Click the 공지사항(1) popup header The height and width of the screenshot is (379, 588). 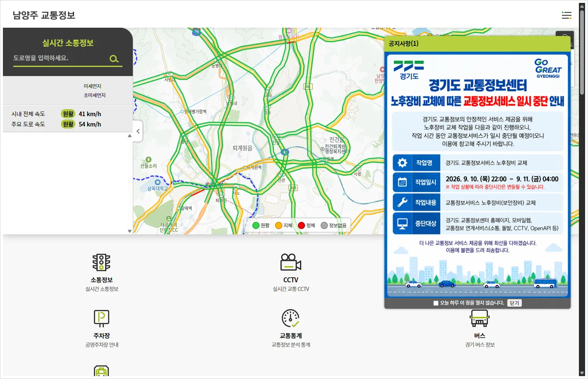click(478, 43)
